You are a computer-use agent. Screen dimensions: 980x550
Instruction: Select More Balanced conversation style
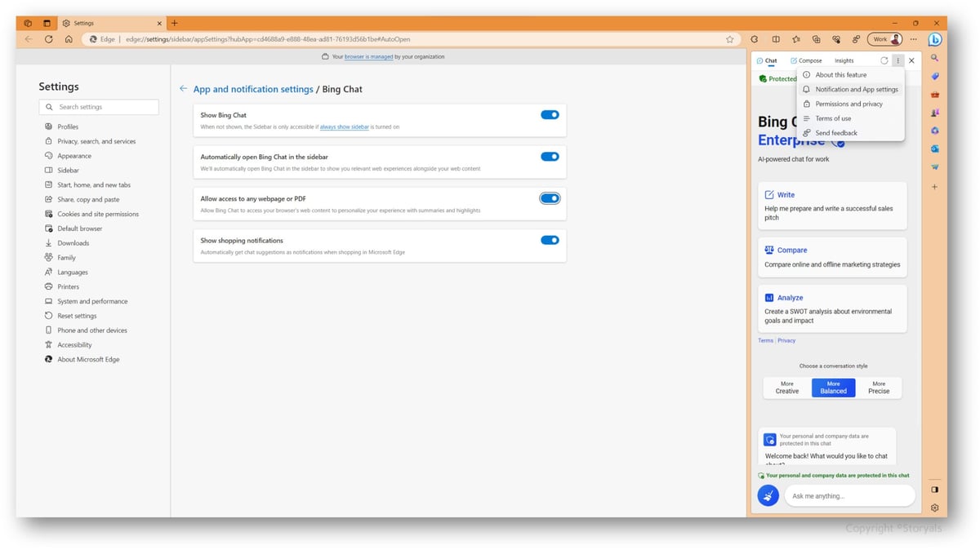click(x=833, y=388)
